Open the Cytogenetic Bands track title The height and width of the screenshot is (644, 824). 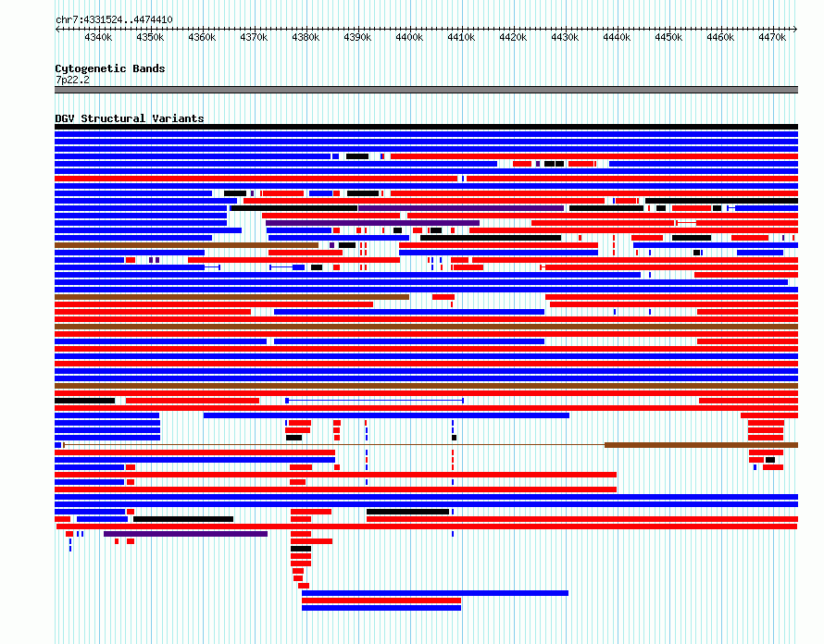coord(110,68)
